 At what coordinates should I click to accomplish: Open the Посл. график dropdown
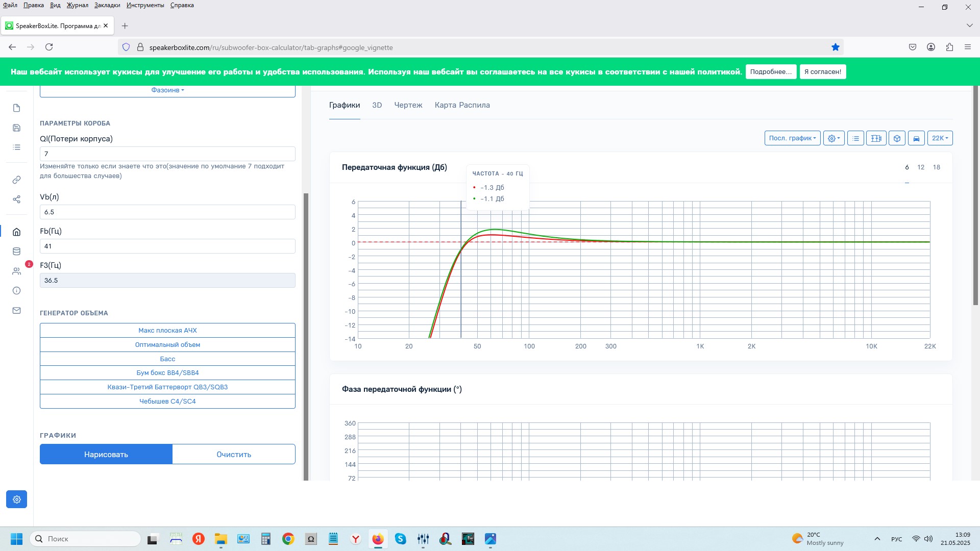(x=792, y=138)
